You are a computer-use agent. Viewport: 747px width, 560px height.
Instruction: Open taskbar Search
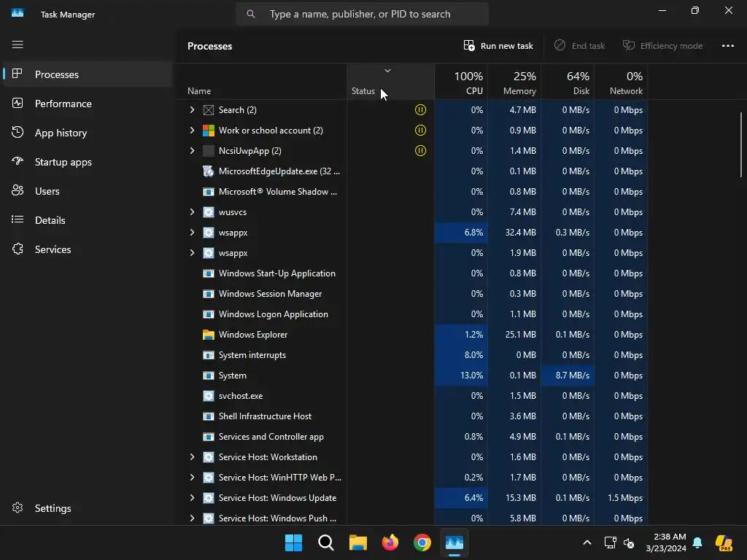coord(326,542)
